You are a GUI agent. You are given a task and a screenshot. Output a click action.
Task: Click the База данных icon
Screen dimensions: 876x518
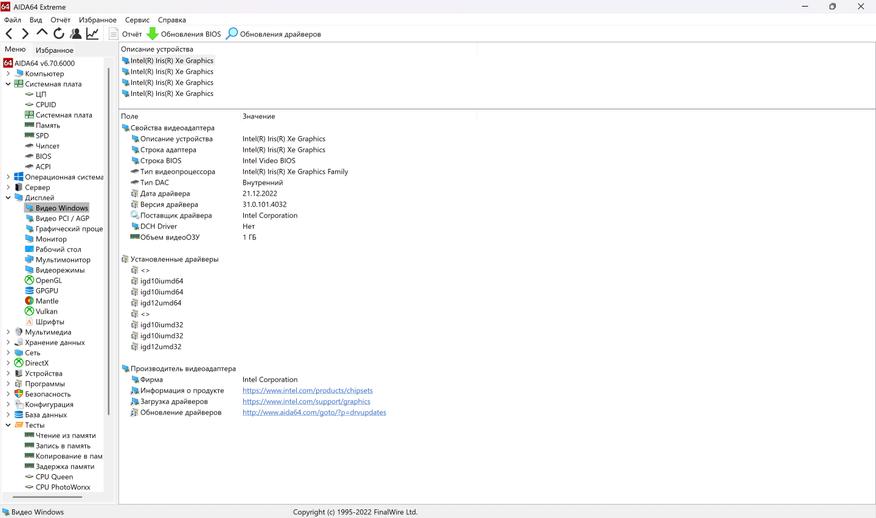(x=18, y=415)
